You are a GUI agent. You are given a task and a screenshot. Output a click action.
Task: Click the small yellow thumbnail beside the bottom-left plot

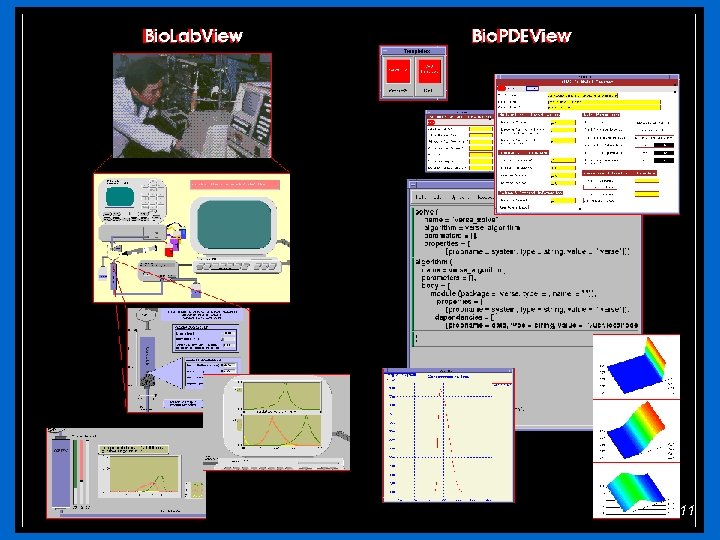point(197,489)
